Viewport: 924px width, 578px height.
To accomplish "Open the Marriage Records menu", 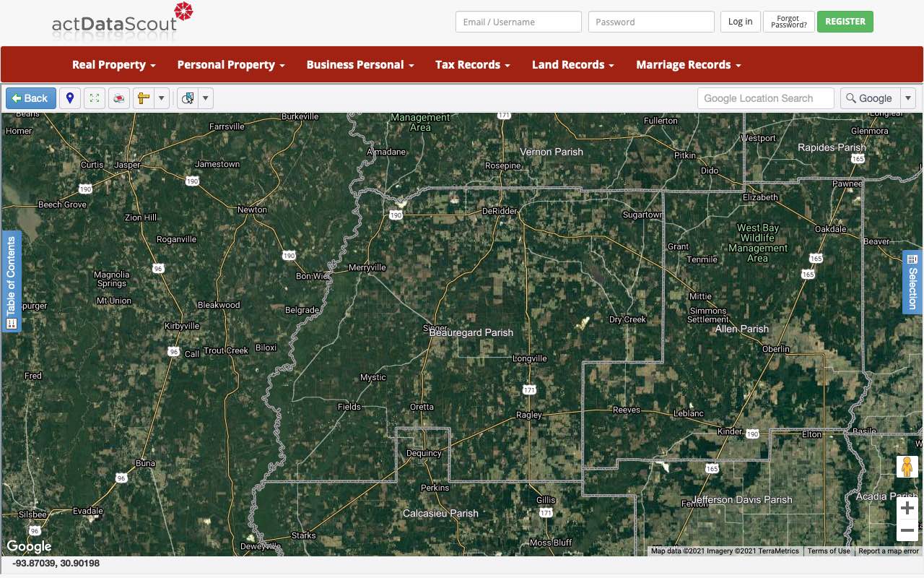I will click(x=689, y=64).
